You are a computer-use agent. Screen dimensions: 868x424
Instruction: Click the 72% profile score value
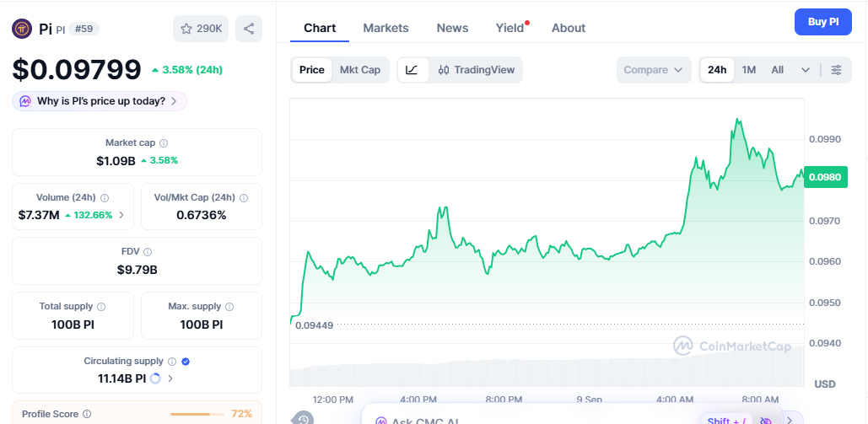(241, 414)
